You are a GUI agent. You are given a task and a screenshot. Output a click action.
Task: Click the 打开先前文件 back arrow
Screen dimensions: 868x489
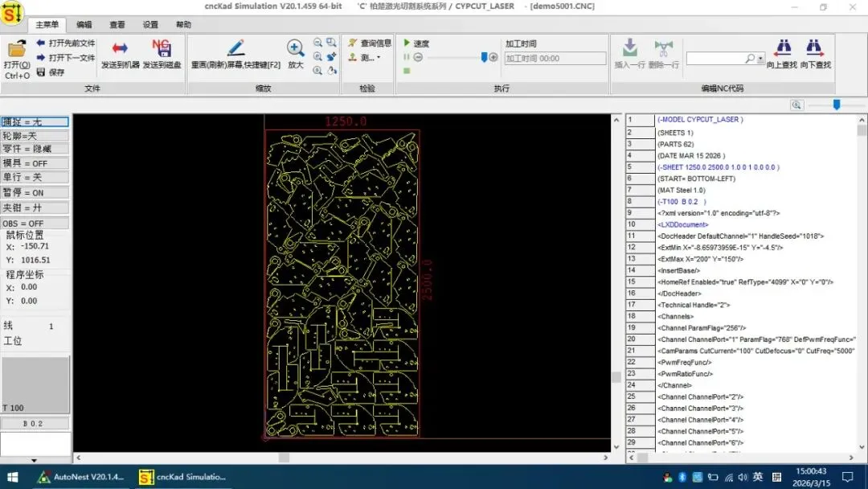[40, 43]
